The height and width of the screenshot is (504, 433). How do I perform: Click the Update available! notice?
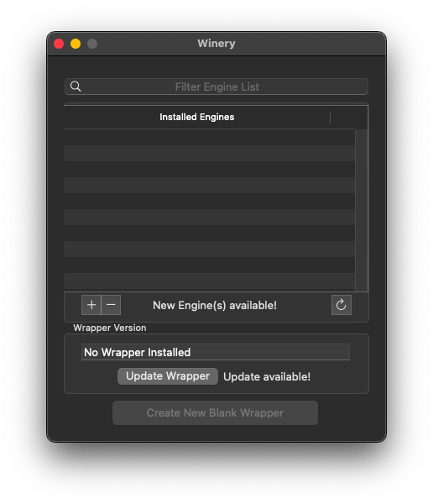pos(267,376)
